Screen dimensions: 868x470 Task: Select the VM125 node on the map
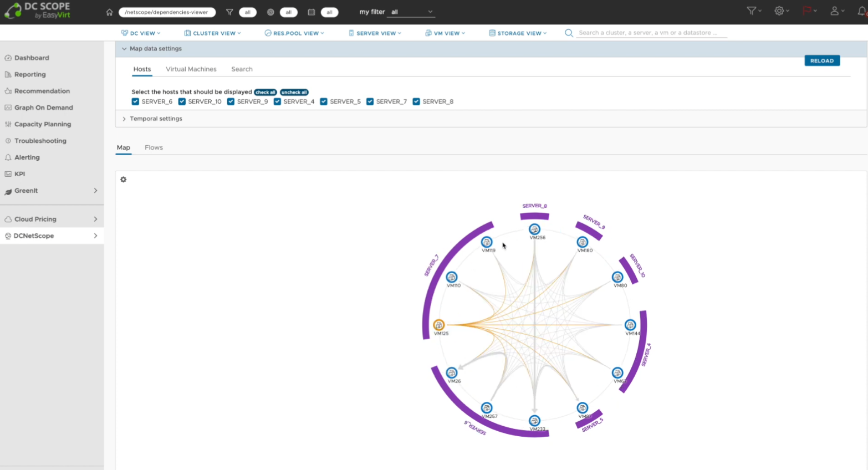tap(439, 325)
